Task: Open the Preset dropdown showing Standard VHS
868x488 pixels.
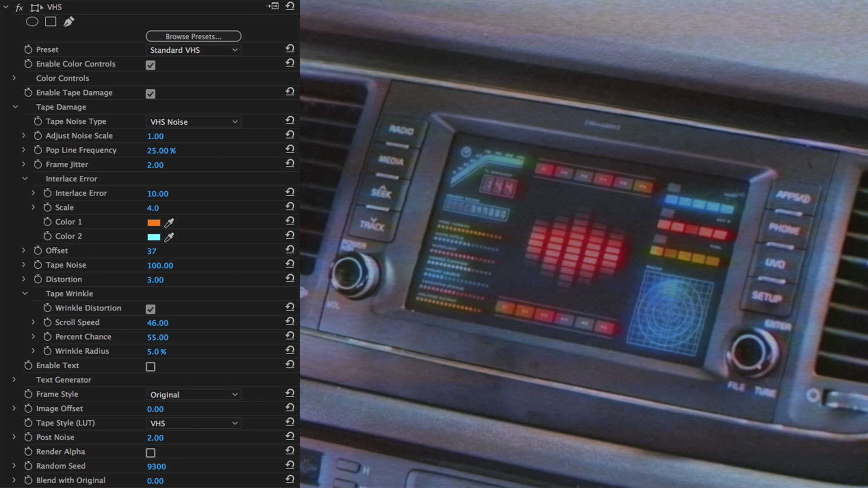Action: click(193, 50)
